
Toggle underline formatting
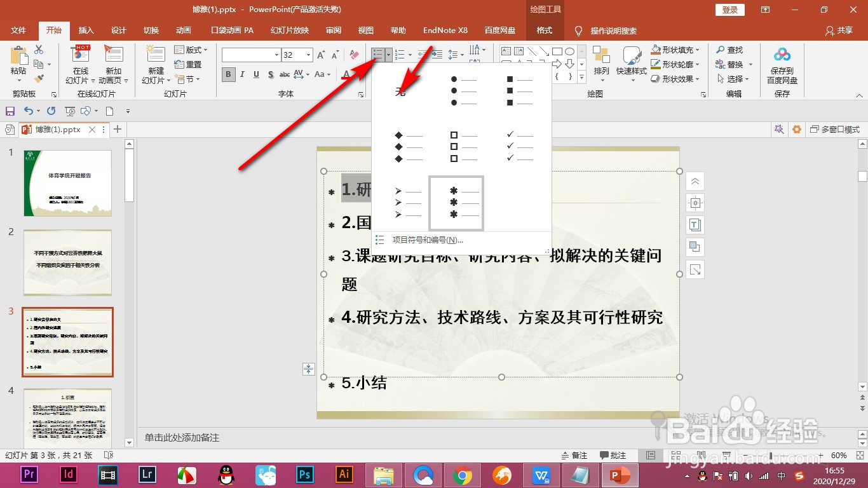click(257, 74)
